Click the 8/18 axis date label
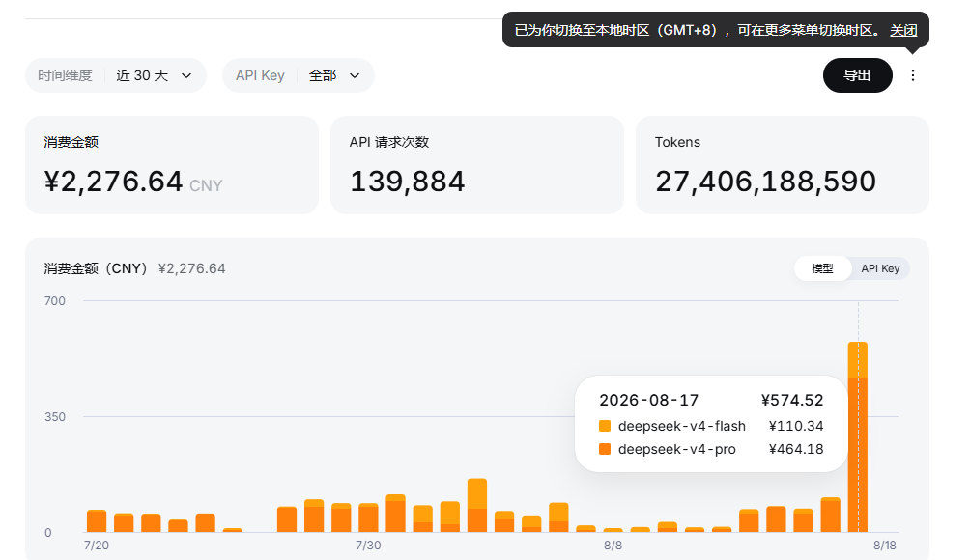 [x=885, y=546]
